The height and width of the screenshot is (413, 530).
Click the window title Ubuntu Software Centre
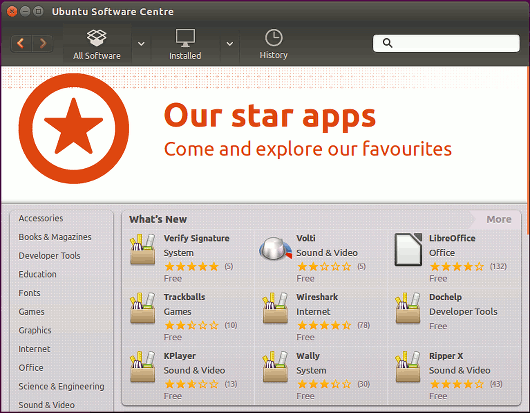(x=113, y=12)
